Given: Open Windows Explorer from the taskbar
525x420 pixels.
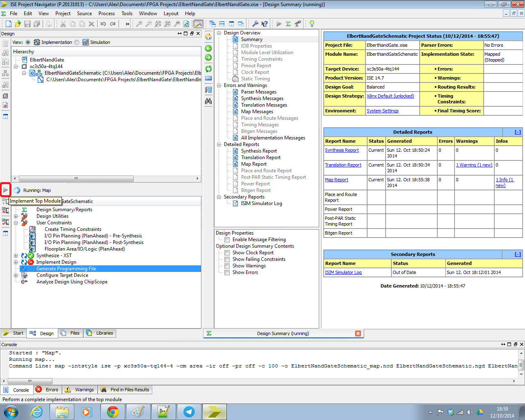Looking at the screenshot, I should point(62,412).
